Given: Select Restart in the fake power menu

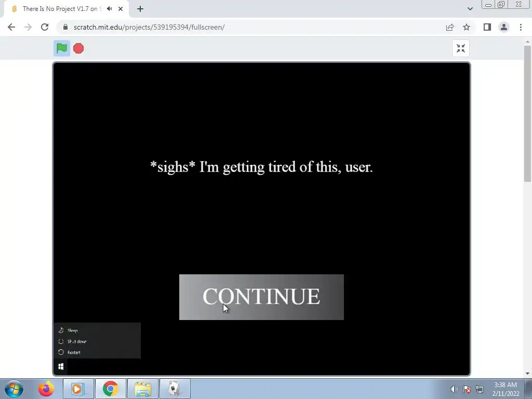Looking at the screenshot, I should point(97,352).
